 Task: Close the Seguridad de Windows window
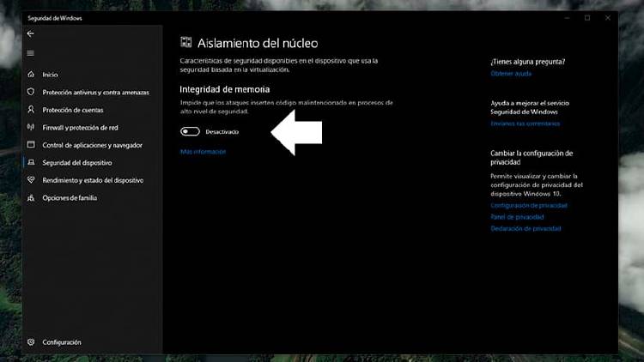tap(607, 18)
